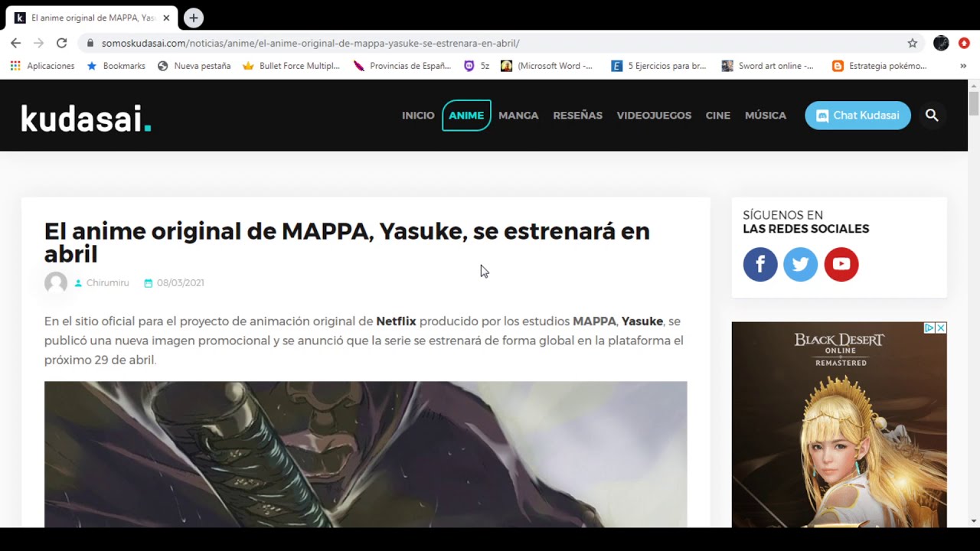
Task: Open Kudasai's Facebook page icon
Action: tap(760, 264)
